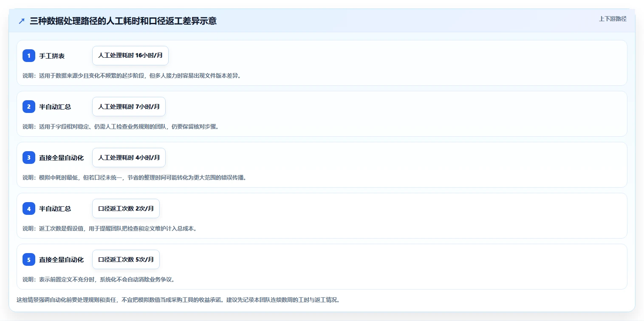Select 半自动汇总 title in step 4

pos(55,209)
